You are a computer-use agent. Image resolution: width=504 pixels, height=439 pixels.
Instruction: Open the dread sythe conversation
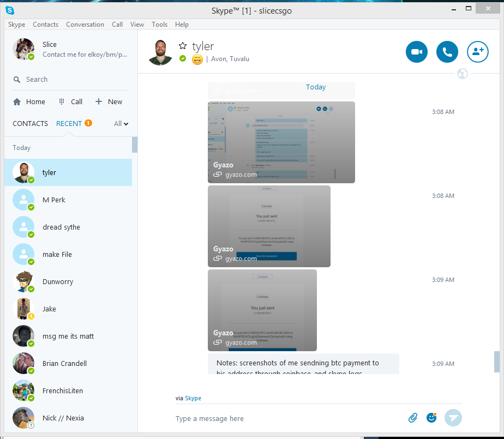coord(68,227)
